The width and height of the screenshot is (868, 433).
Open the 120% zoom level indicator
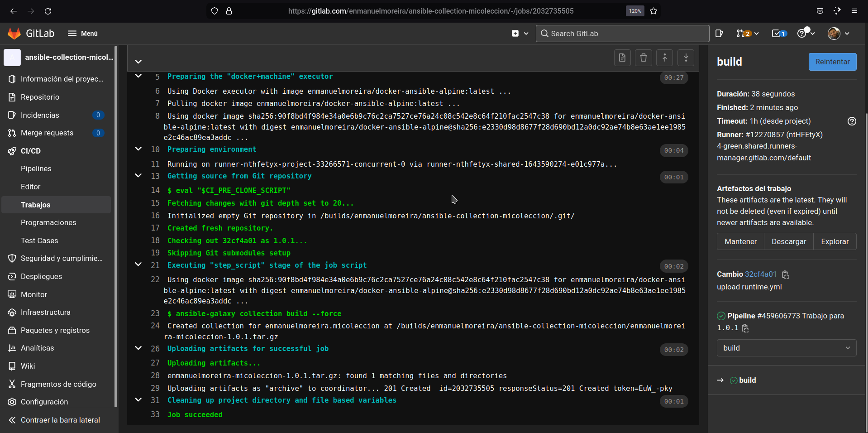[635, 11]
